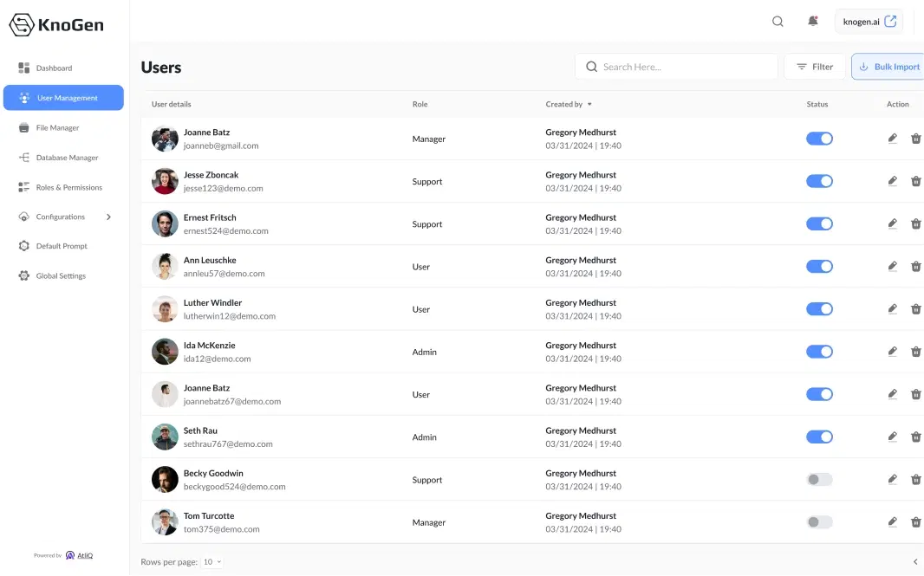
Task: Disable status toggle for Jesse Zboncak
Action: click(819, 181)
